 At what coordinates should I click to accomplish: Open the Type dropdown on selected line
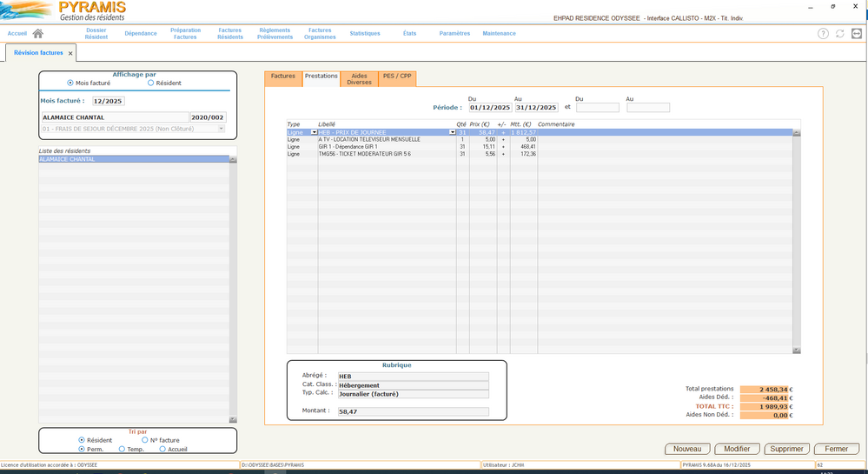click(314, 132)
